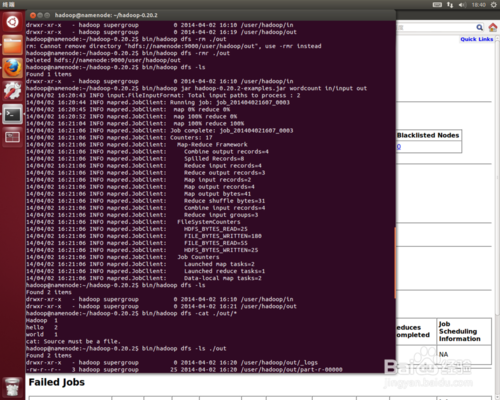Click 'Deleted hdfs://namenode:9000/user/hadoop/out' line

(x=103, y=60)
